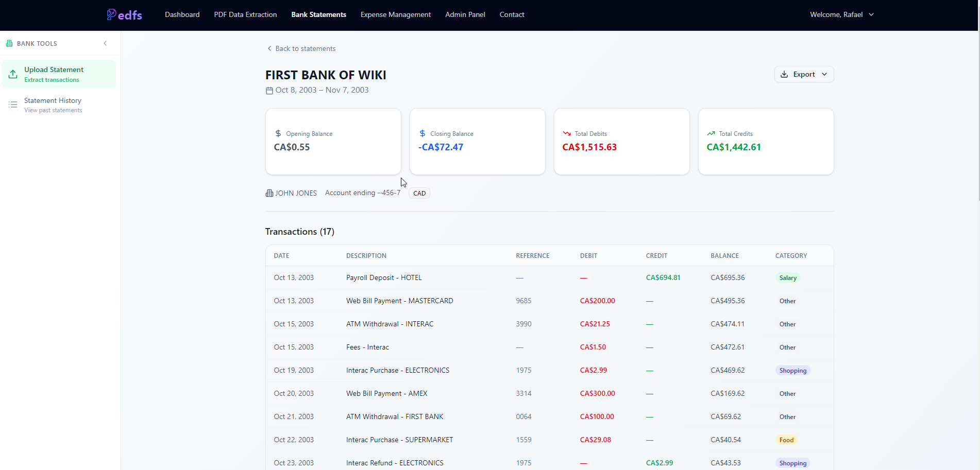Click reference number 3990
This screenshot has height=470, width=980.
point(523,324)
